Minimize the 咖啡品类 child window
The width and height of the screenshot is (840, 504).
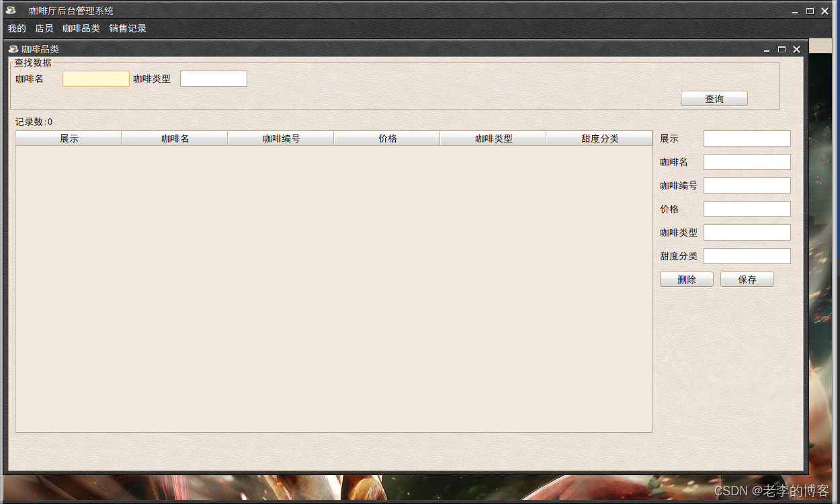[766, 49]
